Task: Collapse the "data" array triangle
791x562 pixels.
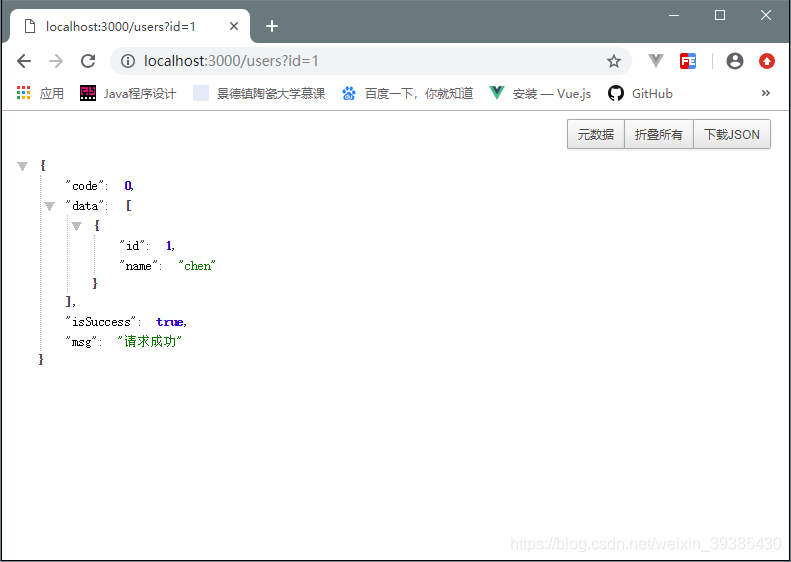Action: tap(49, 206)
